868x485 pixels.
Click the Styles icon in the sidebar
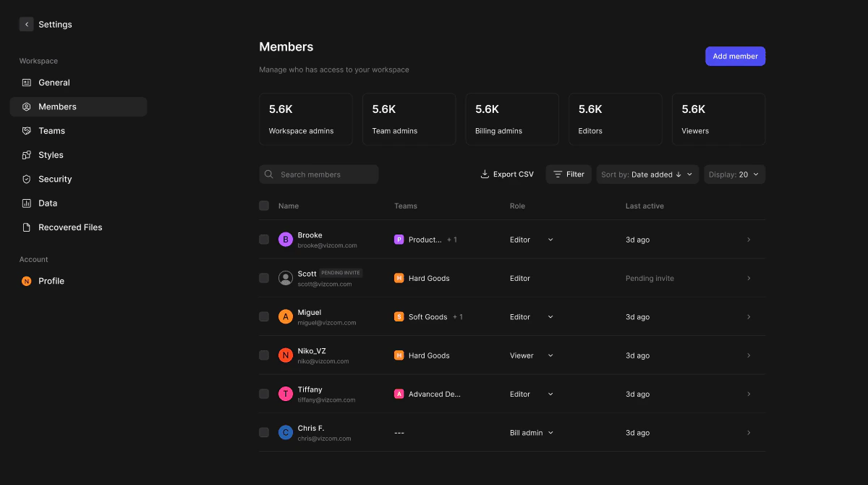coord(26,154)
